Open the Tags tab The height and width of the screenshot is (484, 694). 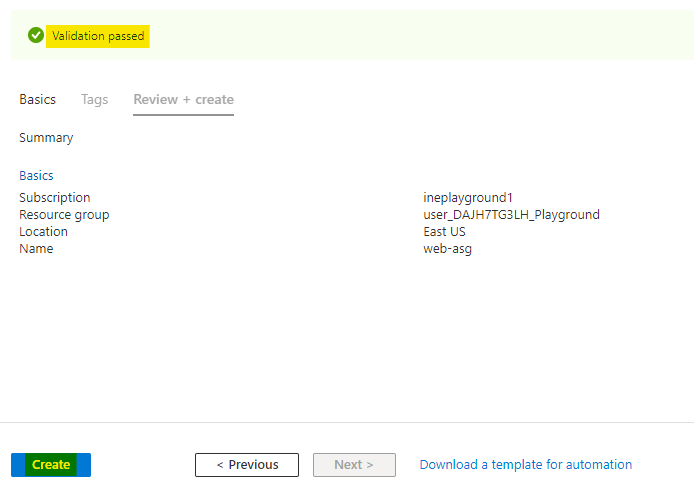coord(94,100)
